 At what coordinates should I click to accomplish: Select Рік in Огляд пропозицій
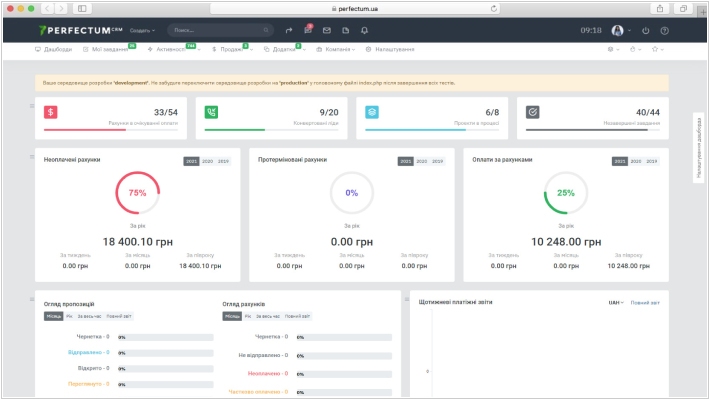pos(69,316)
